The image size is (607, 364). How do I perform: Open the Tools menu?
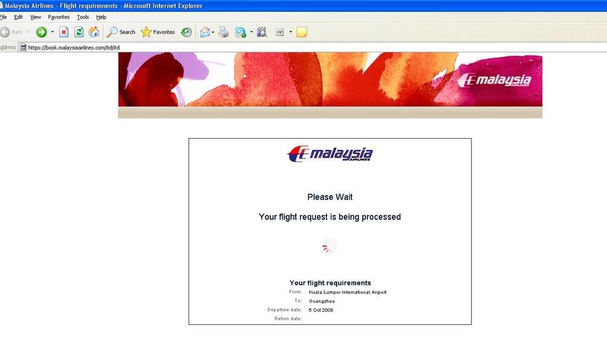pos(83,17)
